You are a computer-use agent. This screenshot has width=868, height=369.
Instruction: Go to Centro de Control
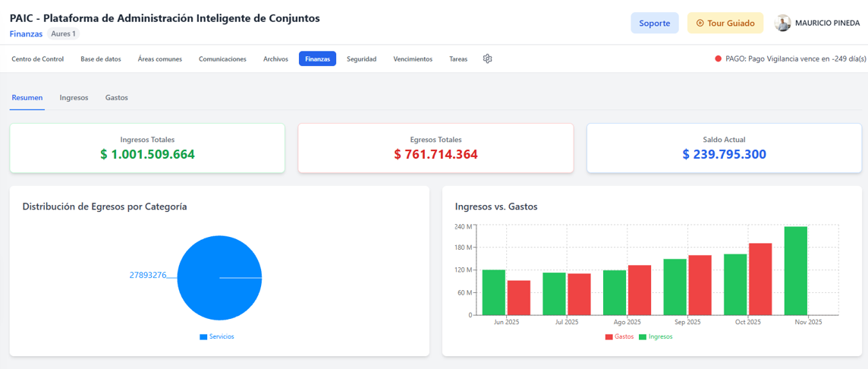click(x=38, y=58)
